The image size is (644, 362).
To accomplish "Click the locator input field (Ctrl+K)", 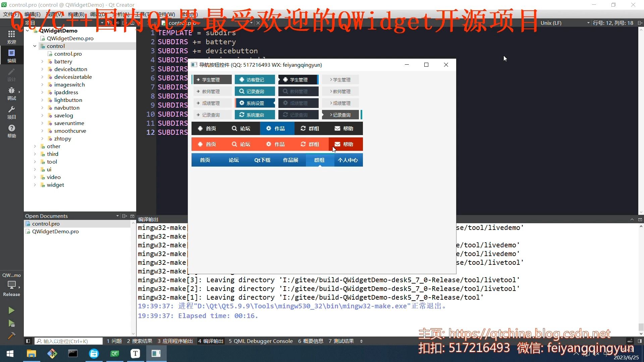I will (x=69, y=341).
